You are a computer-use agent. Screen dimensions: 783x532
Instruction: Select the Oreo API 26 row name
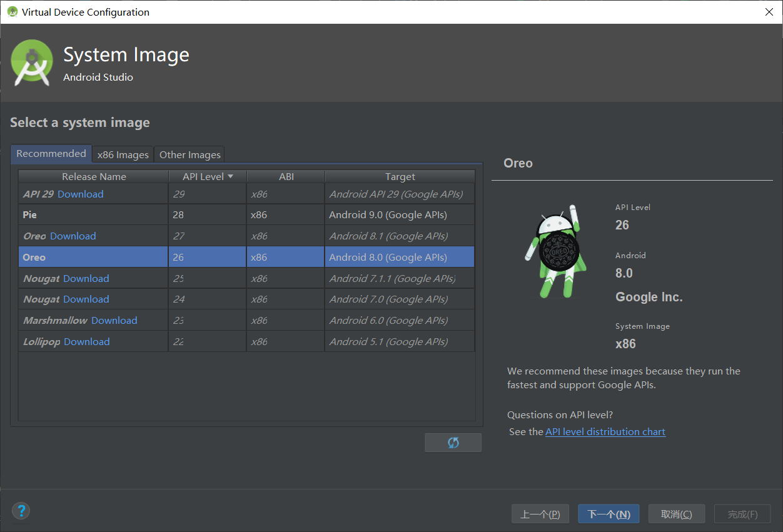pos(34,257)
